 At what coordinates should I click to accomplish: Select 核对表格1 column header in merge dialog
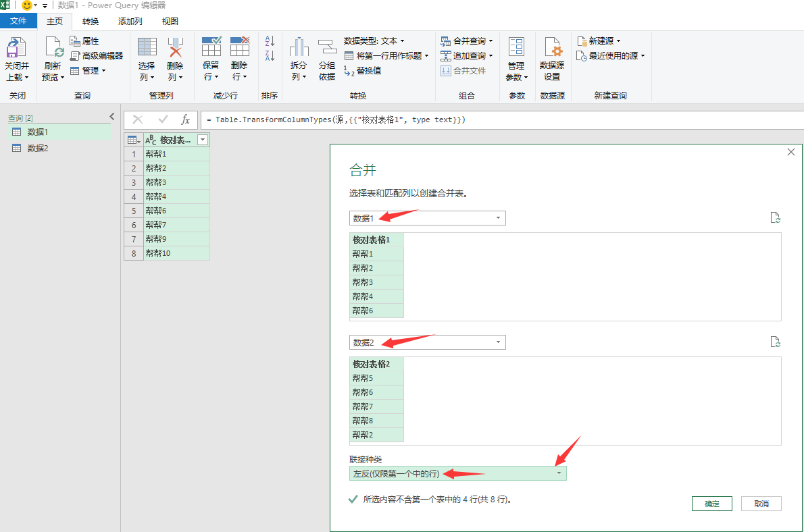376,240
